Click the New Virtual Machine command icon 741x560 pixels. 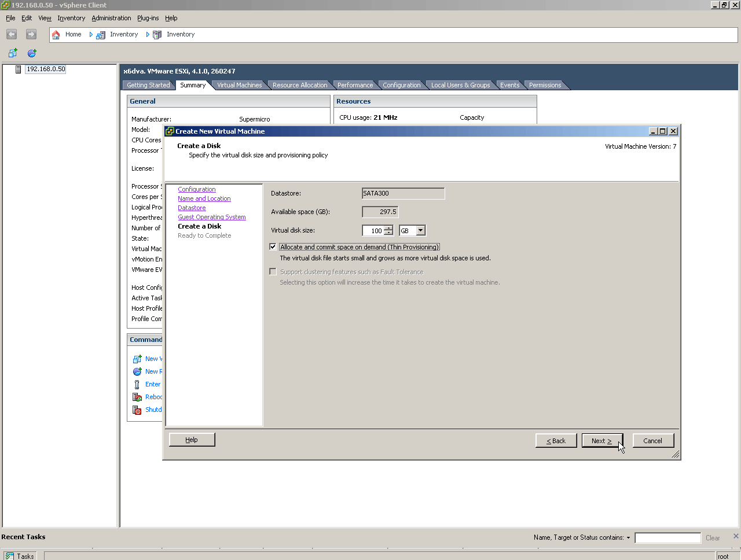(x=137, y=359)
